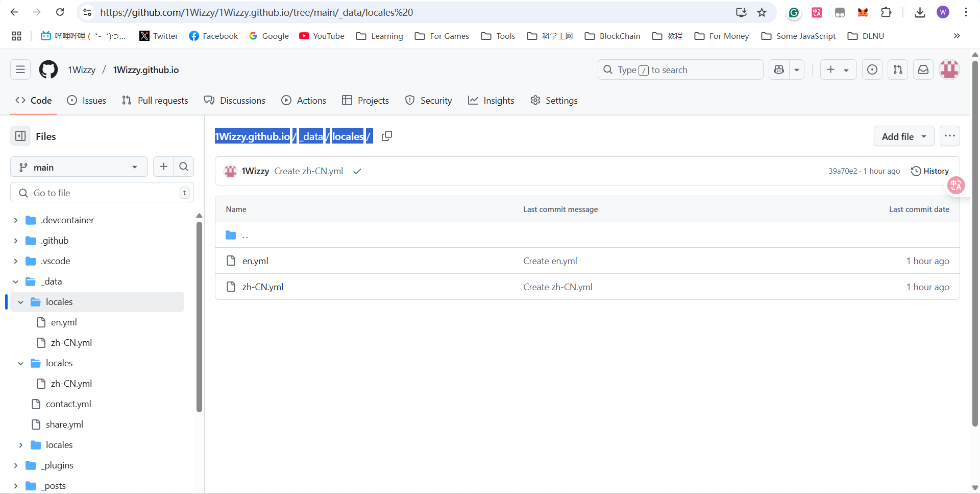Expand the _posts folder chevron

[15, 486]
